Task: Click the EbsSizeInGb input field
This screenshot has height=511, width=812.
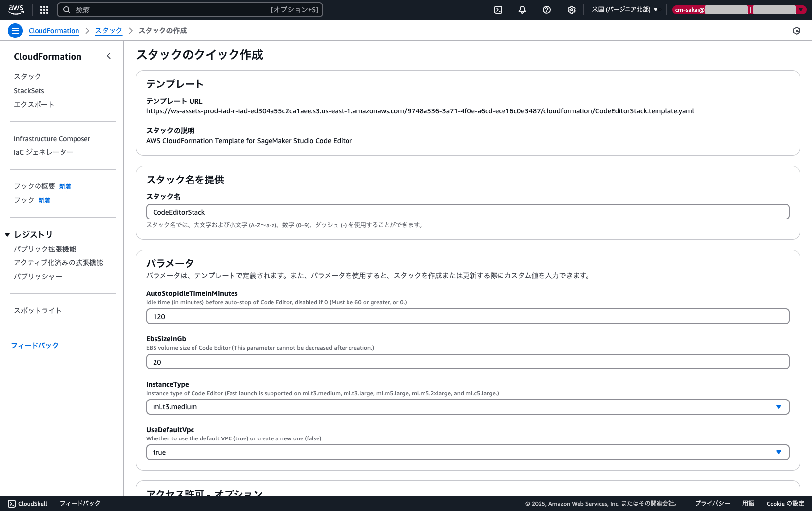Action: (468, 362)
